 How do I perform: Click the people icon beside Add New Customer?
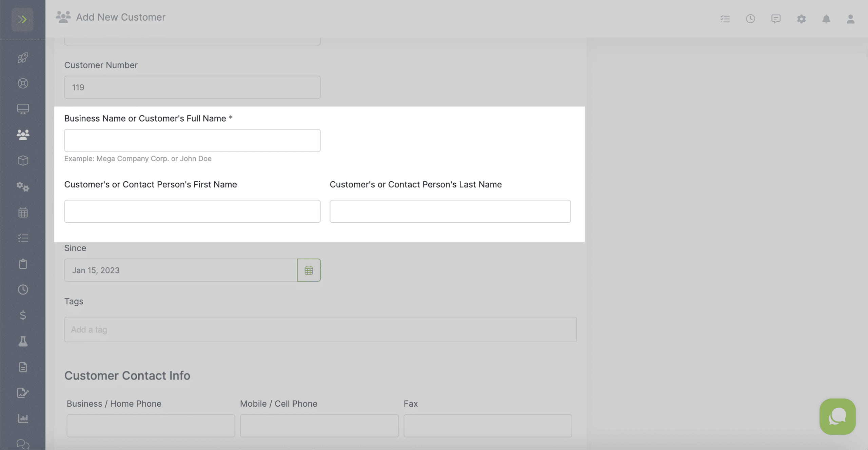[x=63, y=17]
